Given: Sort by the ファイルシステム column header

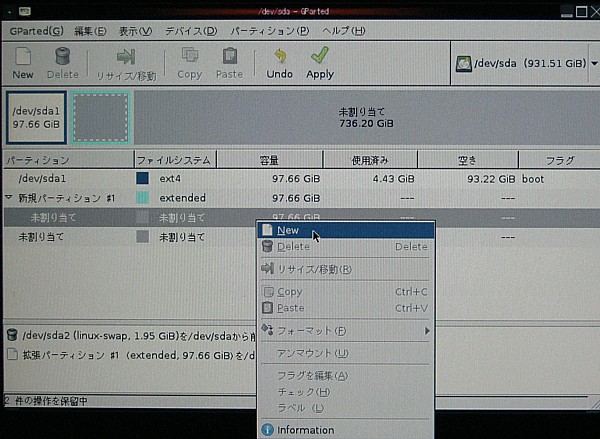Looking at the screenshot, I should [x=175, y=160].
